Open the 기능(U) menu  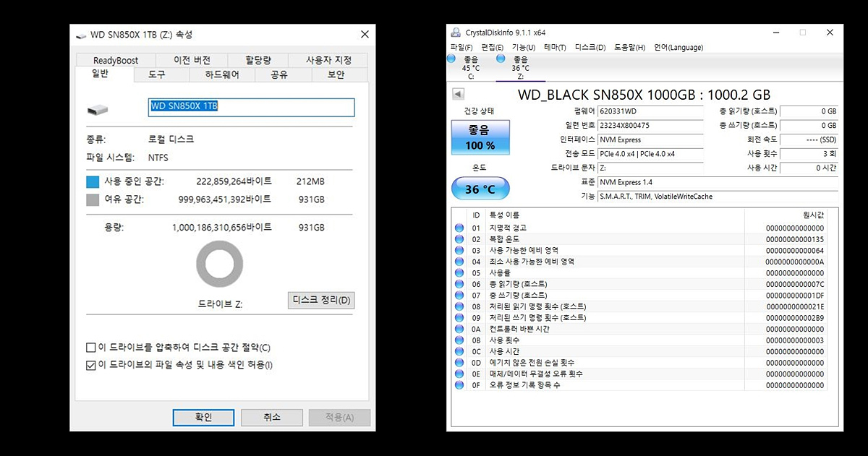(524, 48)
